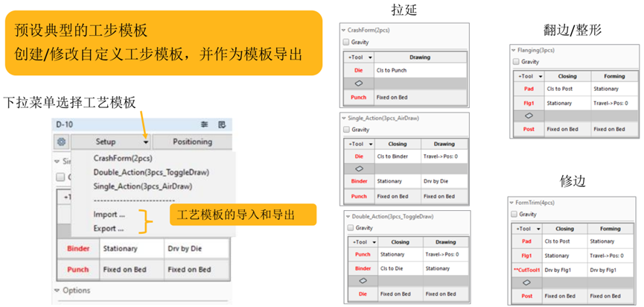
Task: Collapse the Single_Action(3pcs_AirDraw) section arrow
Action: click(344, 118)
